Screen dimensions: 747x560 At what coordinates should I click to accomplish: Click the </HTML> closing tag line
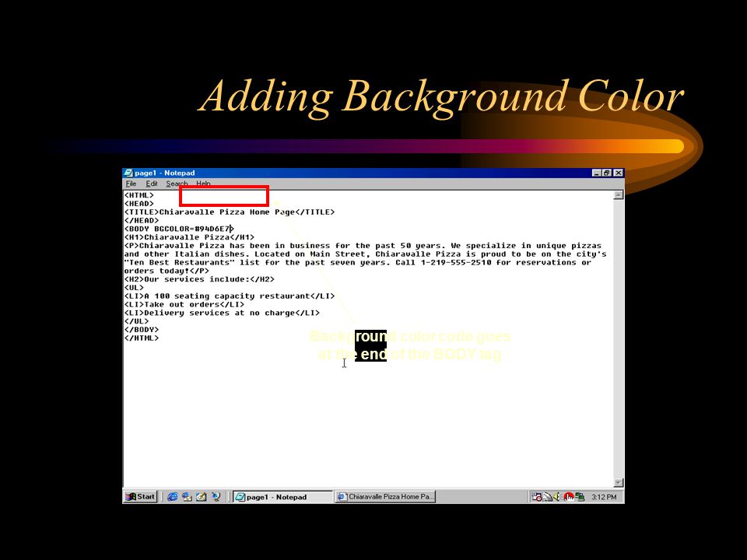[x=142, y=338]
